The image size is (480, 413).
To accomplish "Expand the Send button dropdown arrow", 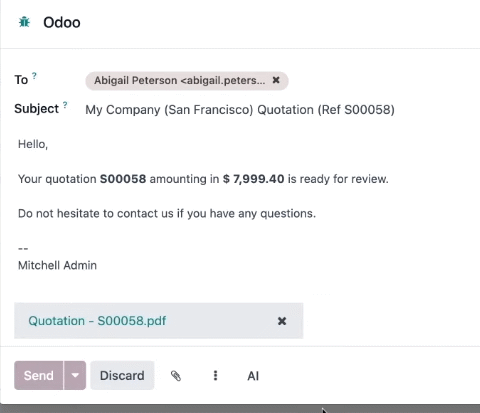I will coord(75,375).
